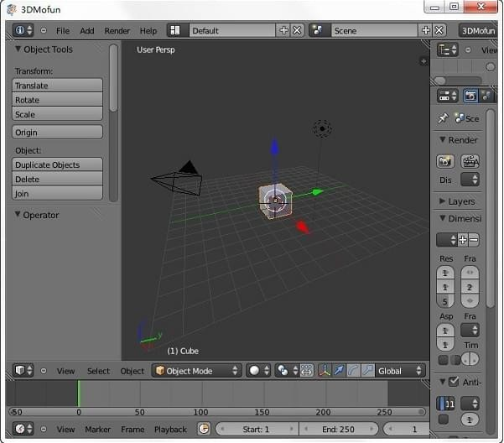Render a still image with camera icon button
Viewport: 504px width, 443px height.
[x=445, y=161]
